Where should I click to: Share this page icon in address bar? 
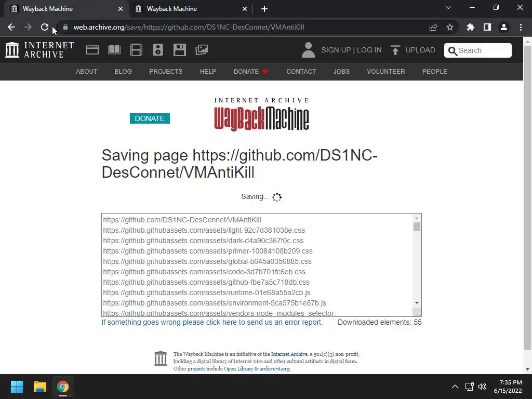(x=433, y=27)
